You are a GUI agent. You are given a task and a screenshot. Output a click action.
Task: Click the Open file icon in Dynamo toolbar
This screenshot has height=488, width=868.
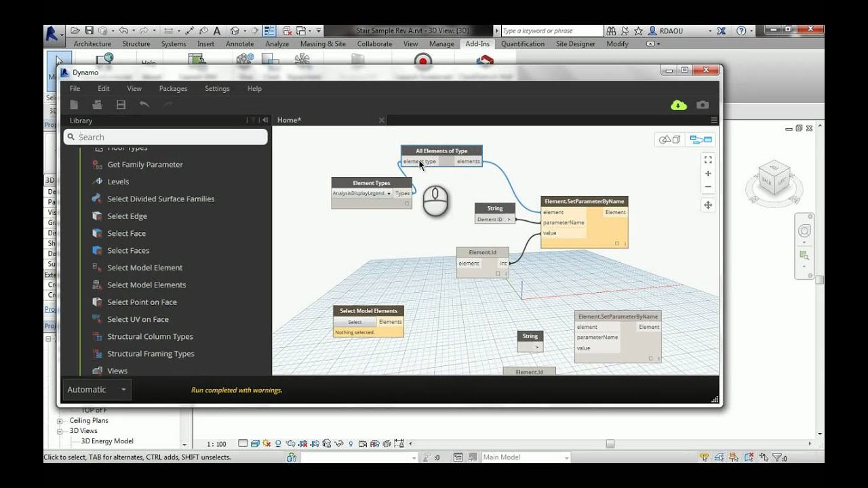coord(98,104)
